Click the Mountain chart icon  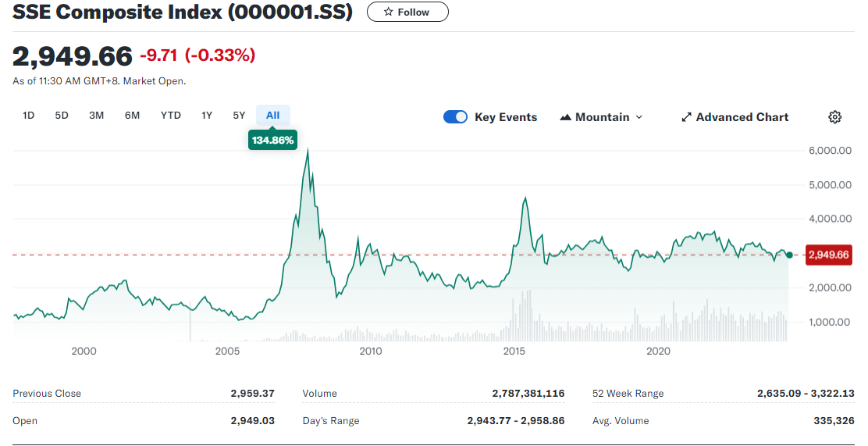(x=565, y=117)
